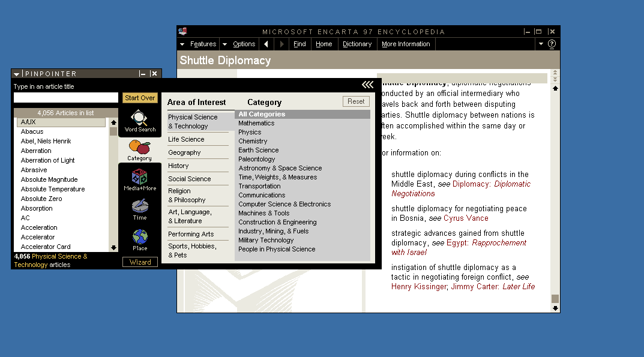The height and width of the screenshot is (357, 644).
Task: Select the Accelerator Card article
Action: coord(46,247)
